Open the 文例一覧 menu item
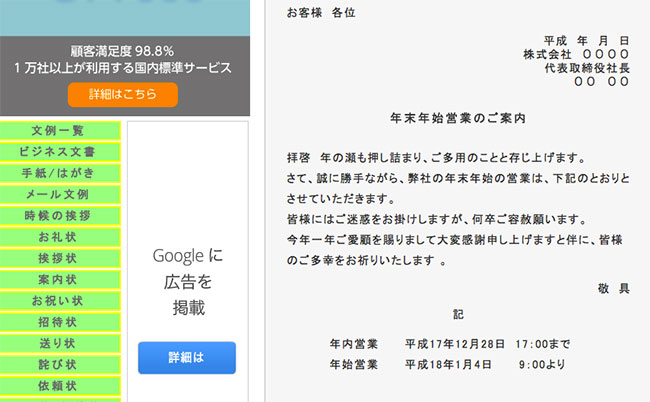 click(x=58, y=130)
